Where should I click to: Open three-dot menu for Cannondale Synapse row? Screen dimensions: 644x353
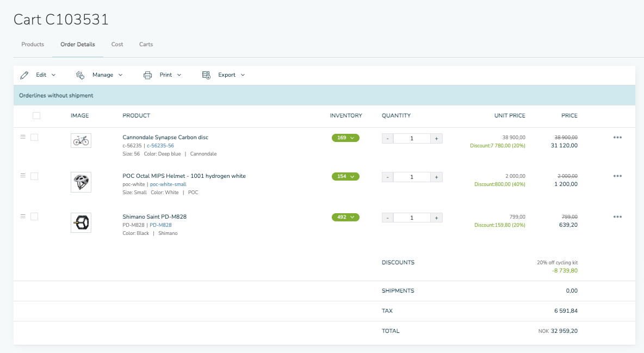[x=617, y=138]
